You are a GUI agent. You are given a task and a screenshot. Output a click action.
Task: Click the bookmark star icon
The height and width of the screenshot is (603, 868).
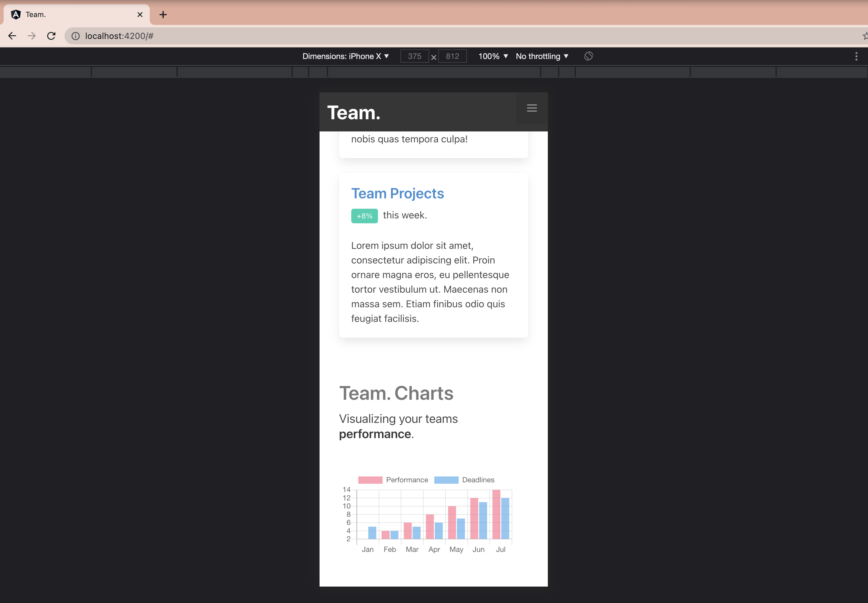coord(865,36)
